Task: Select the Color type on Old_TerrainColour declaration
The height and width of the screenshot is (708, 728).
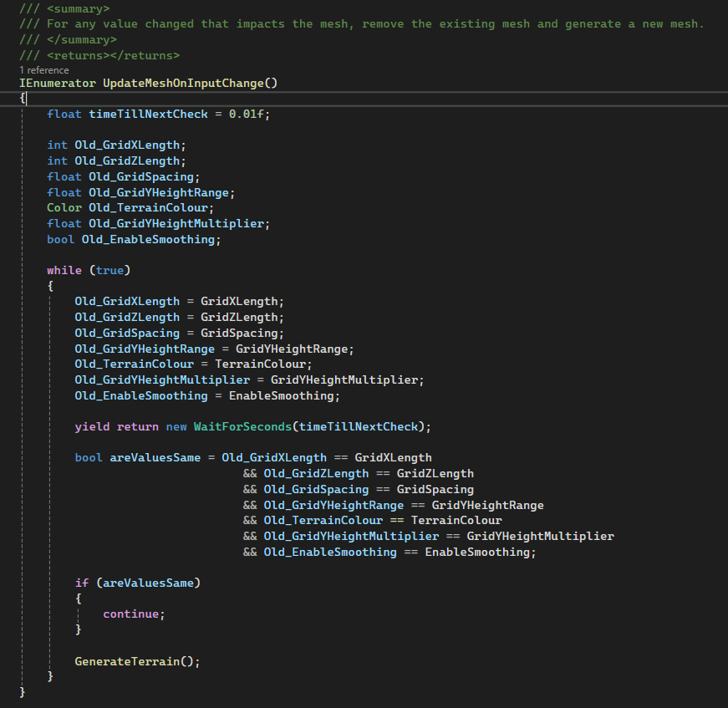Action: tap(64, 207)
